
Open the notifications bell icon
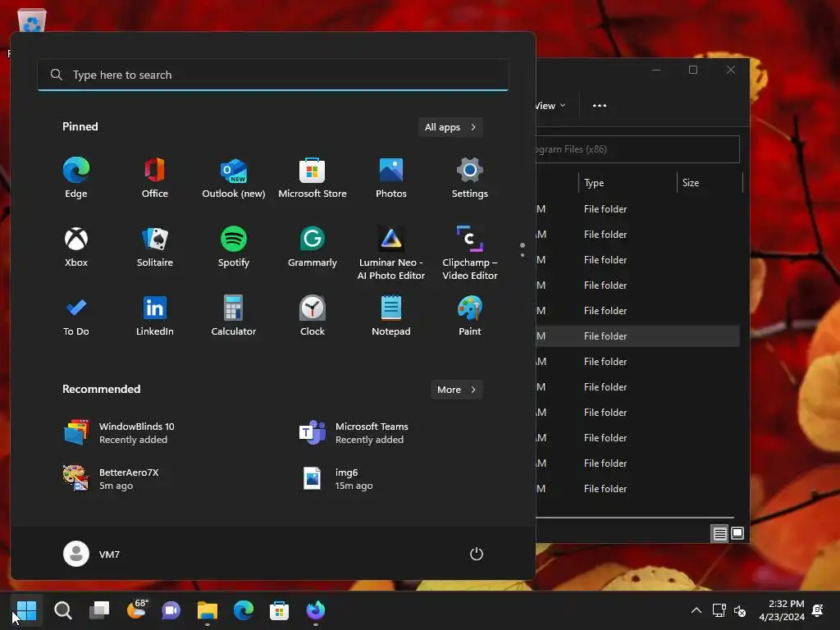click(x=818, y=610)
